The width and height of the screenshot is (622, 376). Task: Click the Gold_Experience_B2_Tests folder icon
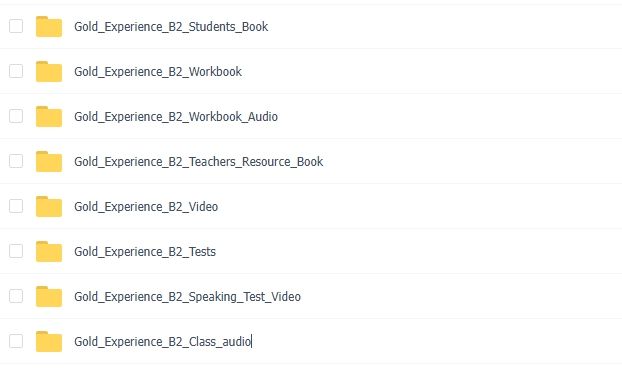point(49,251)
